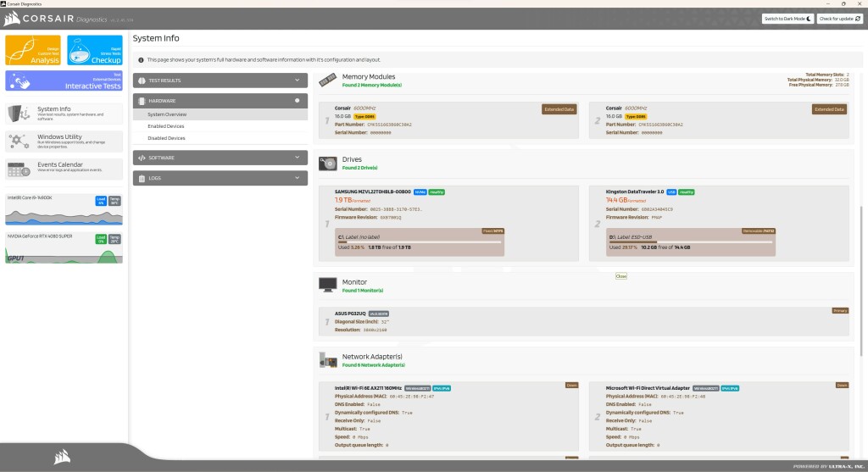Click the GPU Load badge for the RTX 4080 SUPER
Viewport: 868px width, 472px height.
(101, 239)
